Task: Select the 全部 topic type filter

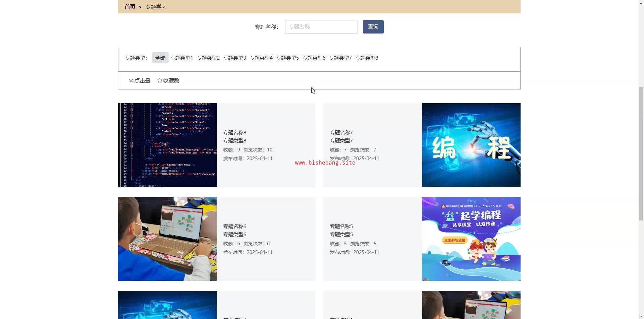Action: [160, 58]
